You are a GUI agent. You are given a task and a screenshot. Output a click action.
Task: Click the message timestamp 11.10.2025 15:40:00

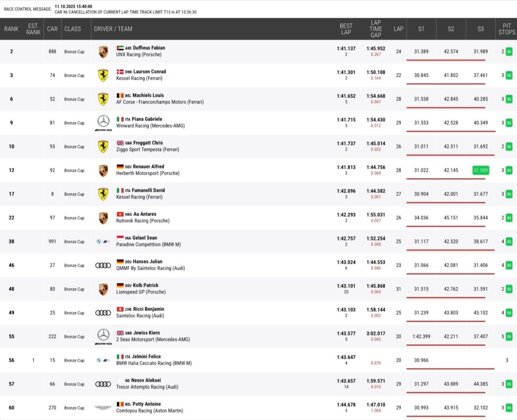[73, 6]
